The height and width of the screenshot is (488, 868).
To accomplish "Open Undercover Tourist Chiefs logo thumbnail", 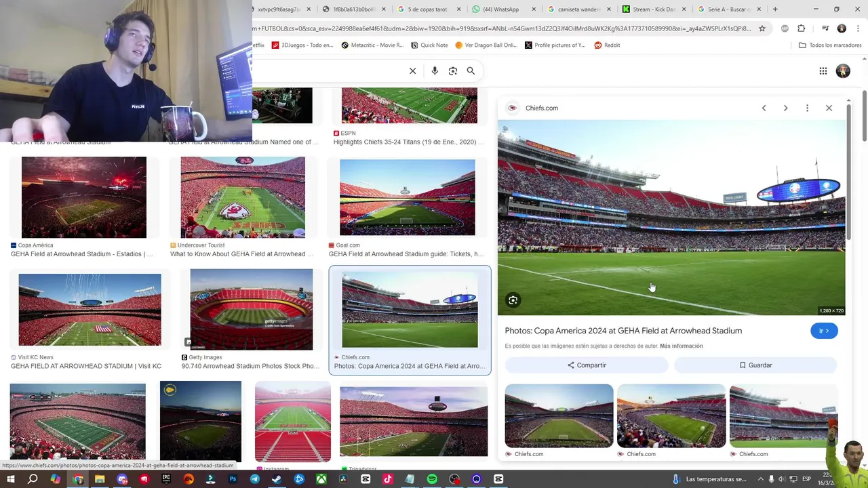I will click(x=243, y=197).
